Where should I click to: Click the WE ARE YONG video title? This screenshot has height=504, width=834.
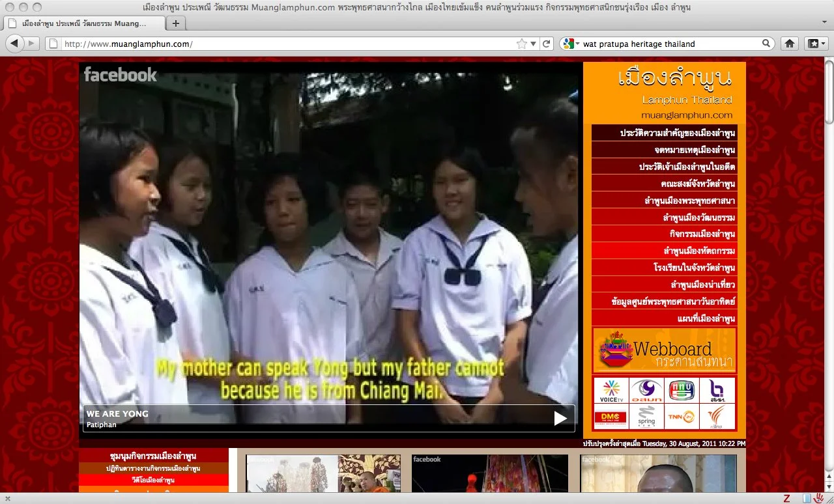(117, 413)
